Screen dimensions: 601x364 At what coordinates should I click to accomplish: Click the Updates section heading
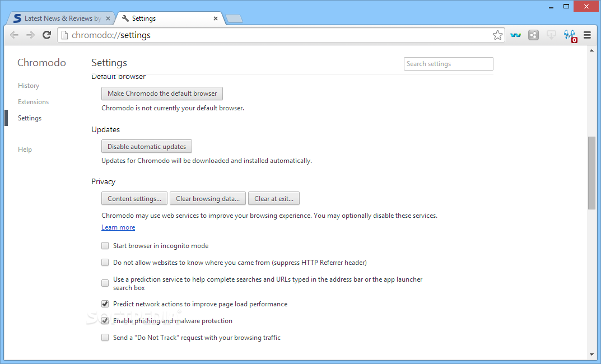point(105,129)
